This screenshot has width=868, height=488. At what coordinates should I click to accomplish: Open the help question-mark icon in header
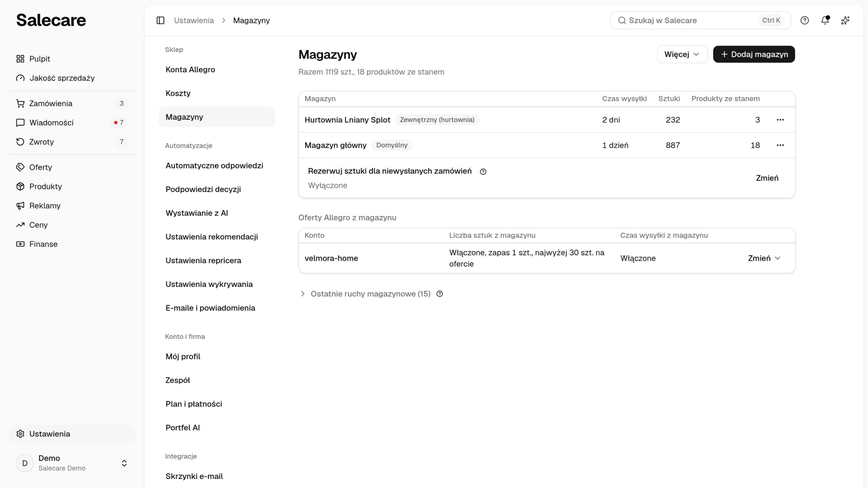(805, 20)
